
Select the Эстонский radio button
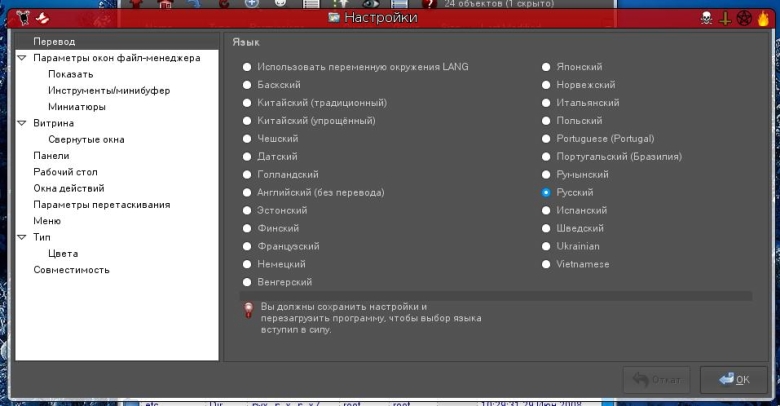tap(247, 210)
